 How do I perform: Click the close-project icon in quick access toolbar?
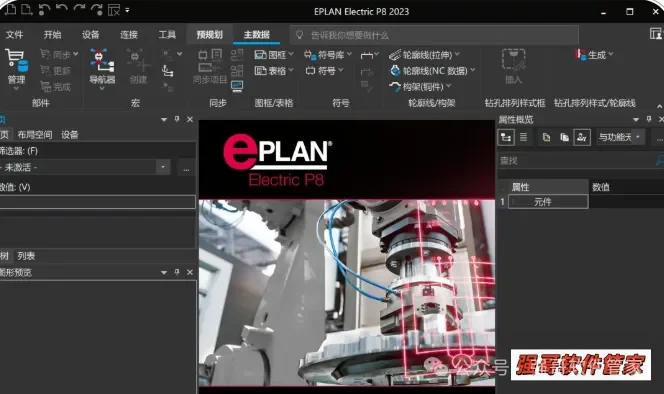click(114, 9)
